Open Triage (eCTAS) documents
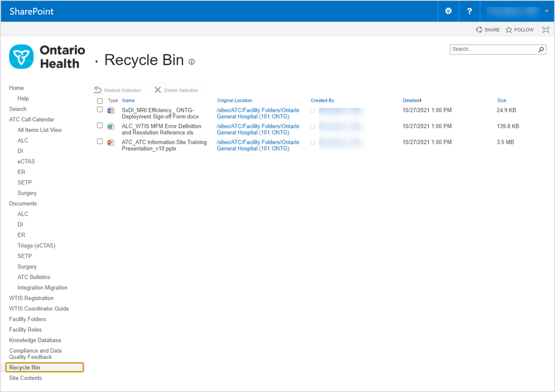Screen dimensions: 555x392 [x=37, y=246]
